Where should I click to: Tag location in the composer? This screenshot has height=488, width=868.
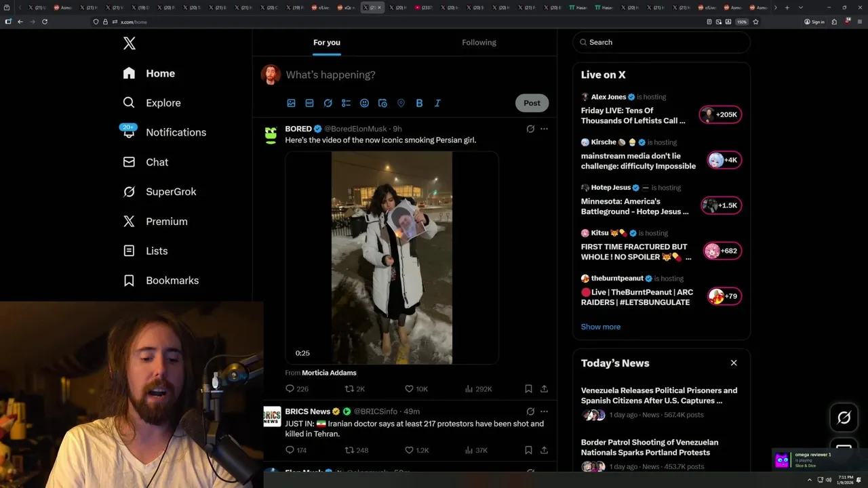[x=401, y=103]
